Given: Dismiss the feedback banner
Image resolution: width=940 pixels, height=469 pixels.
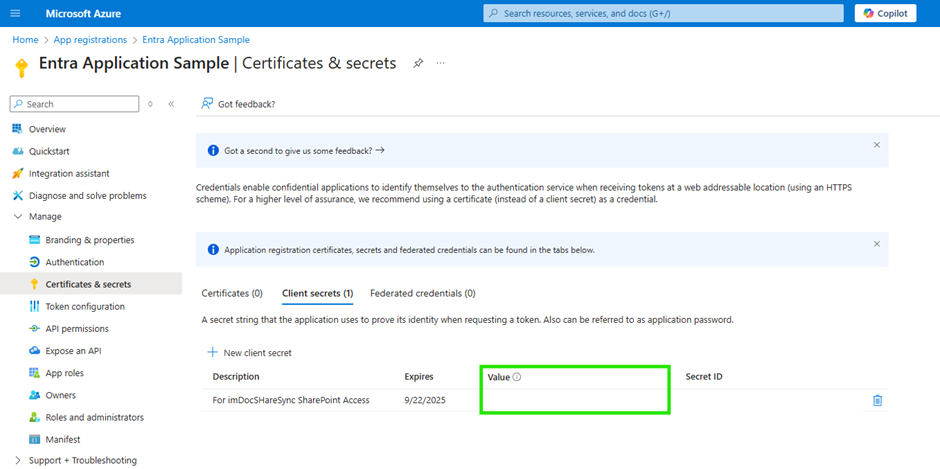Looking at the screenshot, I should 876,145.
